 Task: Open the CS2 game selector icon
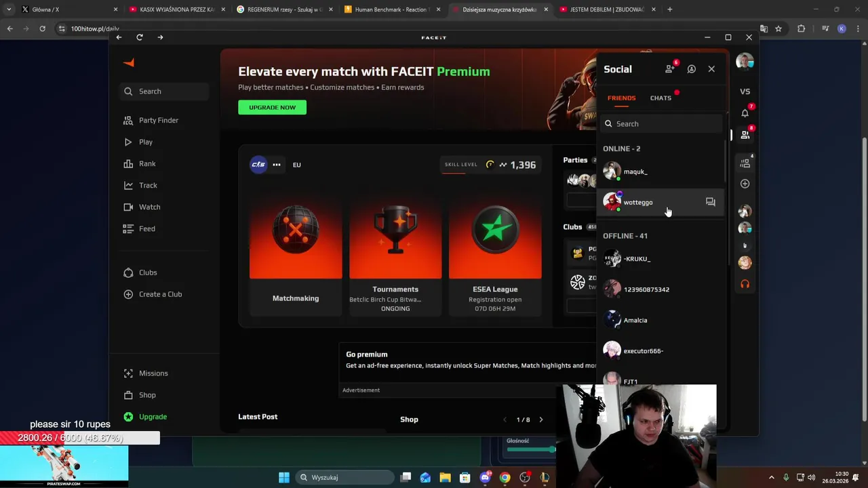(x=258, y=165)
